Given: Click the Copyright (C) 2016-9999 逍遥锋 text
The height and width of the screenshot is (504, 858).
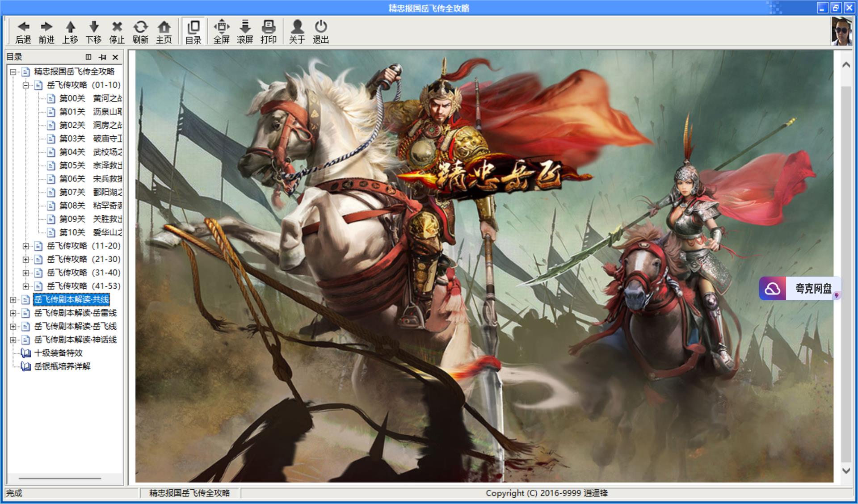Looking at the screenshot, I should pyautogui.click(x=547, y=493).
